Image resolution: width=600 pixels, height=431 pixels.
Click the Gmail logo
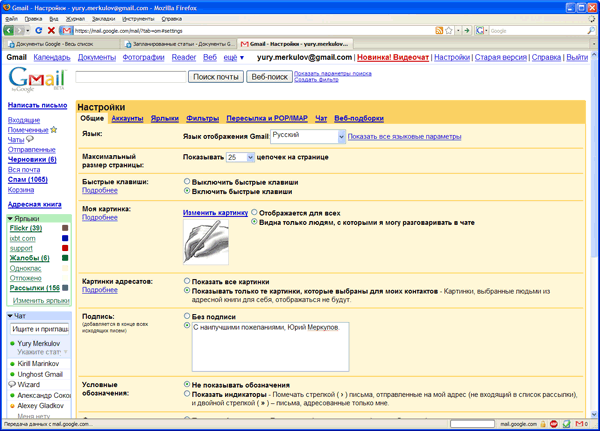37,79
